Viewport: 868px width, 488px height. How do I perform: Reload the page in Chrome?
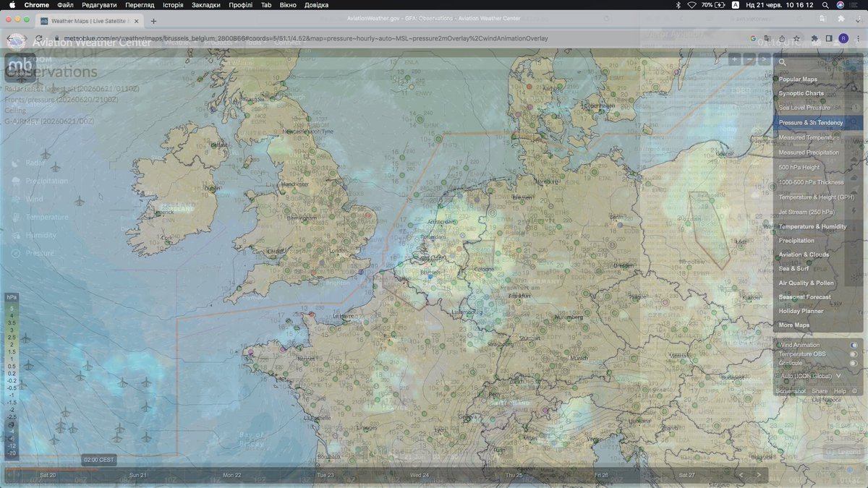click(39, 38)
